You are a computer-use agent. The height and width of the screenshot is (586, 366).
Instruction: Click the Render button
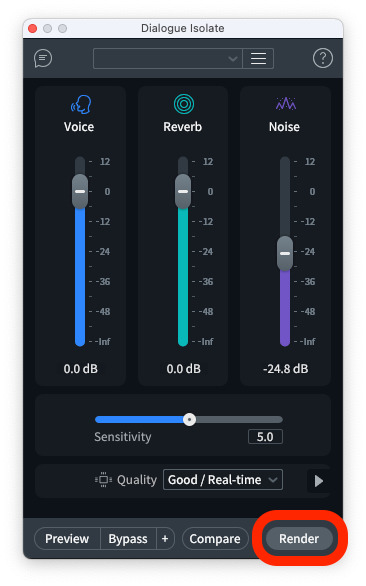pyautogui.click(x=299, y=539)
